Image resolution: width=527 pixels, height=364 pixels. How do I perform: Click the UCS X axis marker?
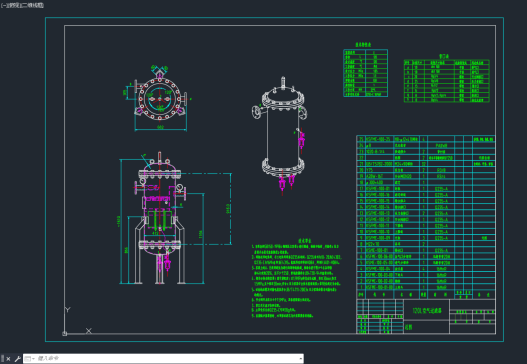(x=88, y=331)
